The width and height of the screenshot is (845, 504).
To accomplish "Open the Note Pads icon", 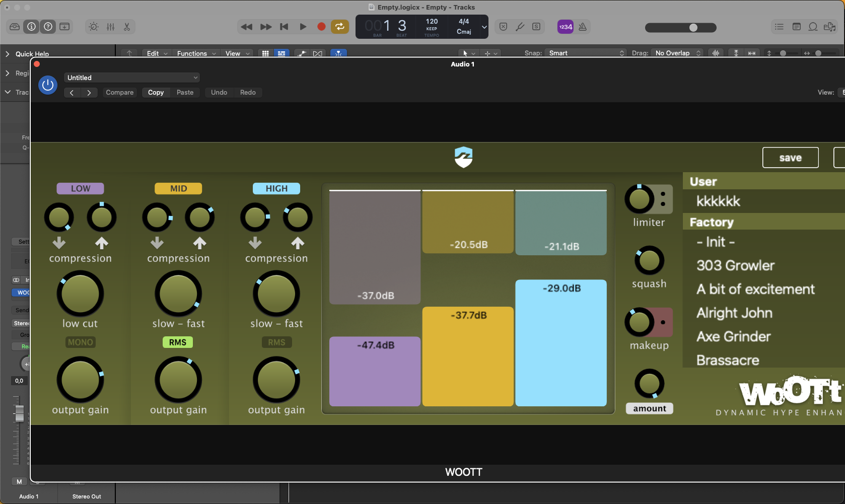I will pyautogui.click(x=796, y=27).
